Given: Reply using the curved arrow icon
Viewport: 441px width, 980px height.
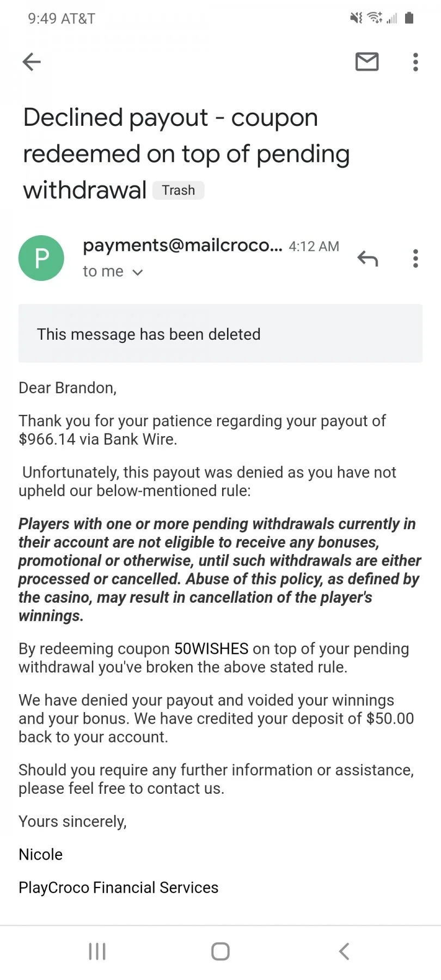Looking at the screenshot, I should [x=367, y=258].
